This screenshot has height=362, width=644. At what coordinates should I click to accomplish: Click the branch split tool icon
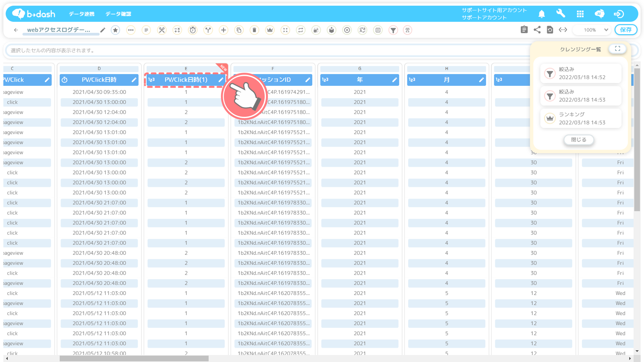[208, 30]
